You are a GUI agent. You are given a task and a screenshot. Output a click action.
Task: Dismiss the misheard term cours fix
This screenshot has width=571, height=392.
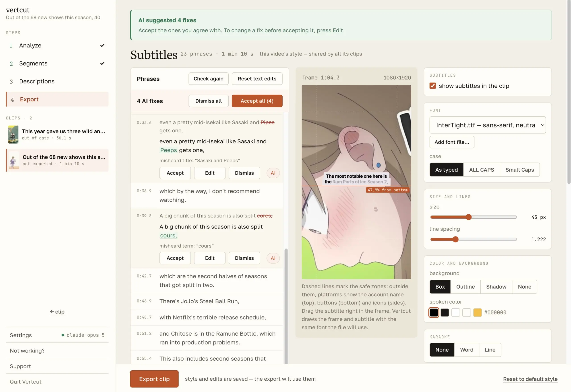pos(244,258)
